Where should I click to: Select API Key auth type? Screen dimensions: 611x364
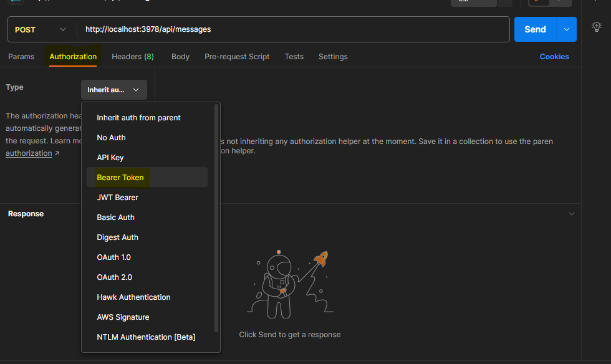point(147,158)
